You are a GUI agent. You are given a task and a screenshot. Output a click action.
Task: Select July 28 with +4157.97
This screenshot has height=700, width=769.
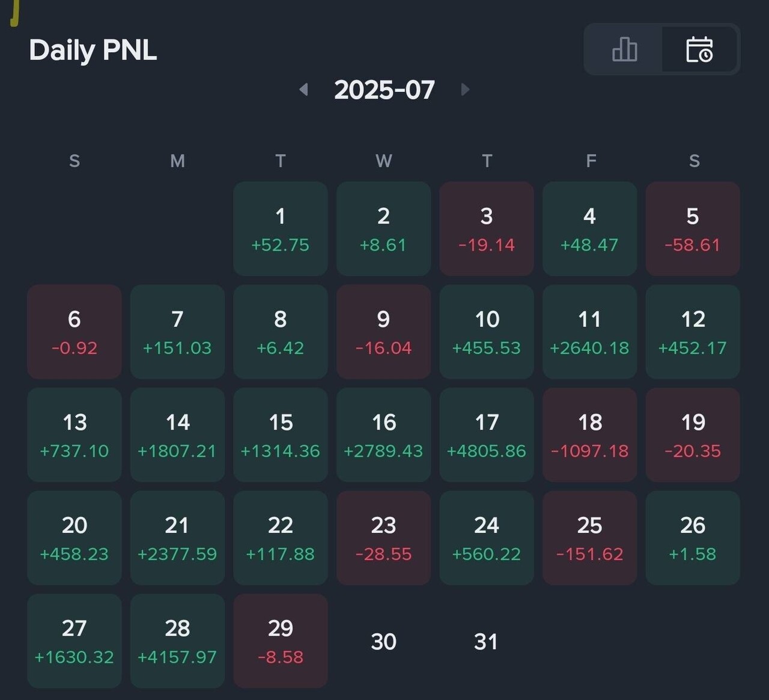[177, 641]
